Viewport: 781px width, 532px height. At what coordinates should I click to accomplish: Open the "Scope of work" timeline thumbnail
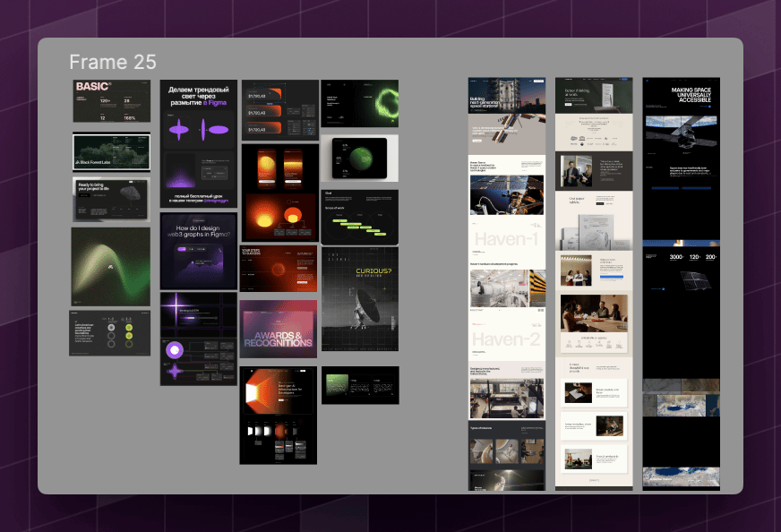pyautogui.click(x=360, y=217)
